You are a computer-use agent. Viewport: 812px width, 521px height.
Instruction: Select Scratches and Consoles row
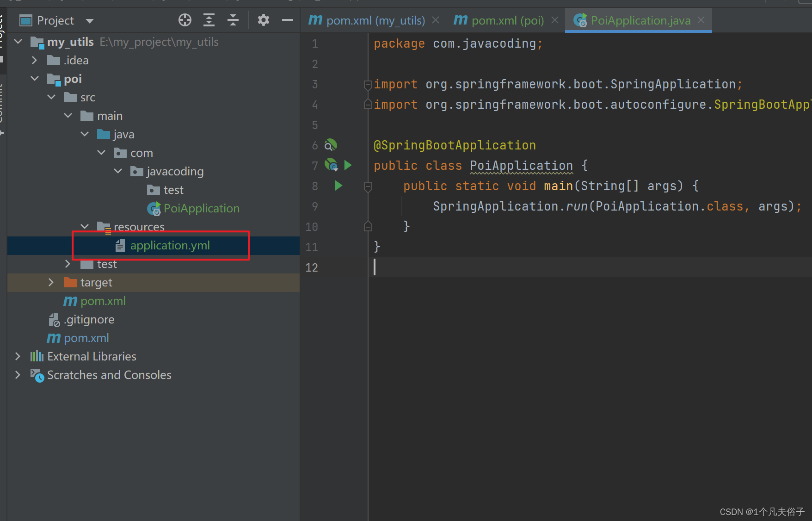click(x=154, y=375)
